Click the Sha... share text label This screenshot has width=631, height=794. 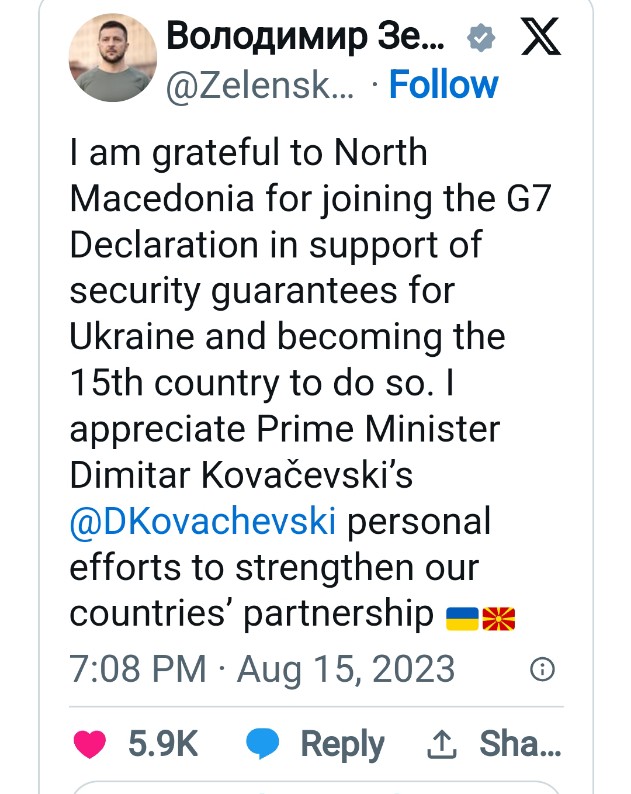pos(521,743)
